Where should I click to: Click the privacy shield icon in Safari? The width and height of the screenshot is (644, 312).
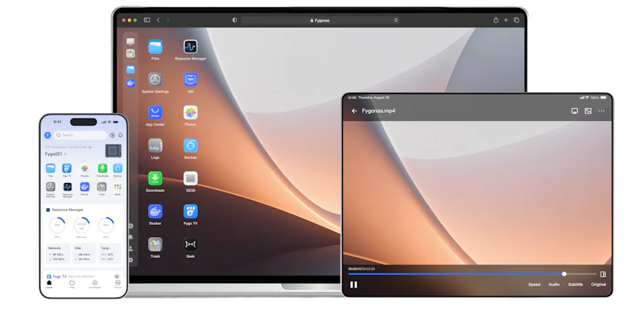234,19
